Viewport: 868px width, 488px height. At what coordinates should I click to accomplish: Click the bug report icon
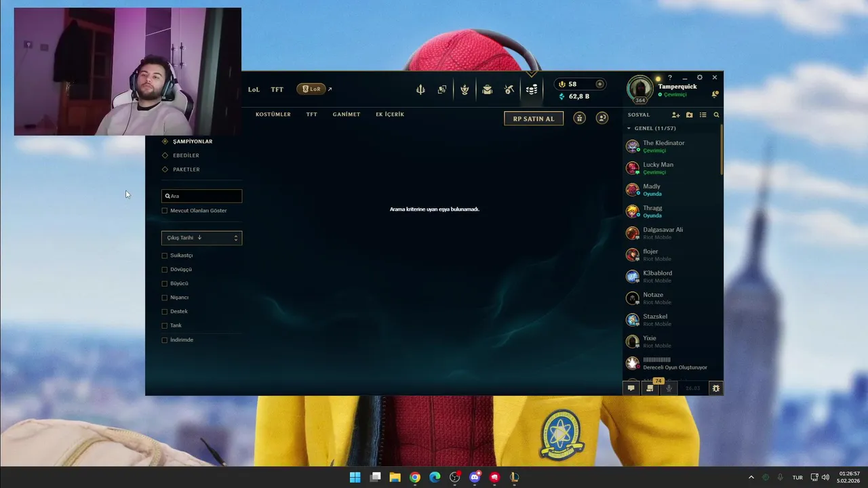point(716,388)
